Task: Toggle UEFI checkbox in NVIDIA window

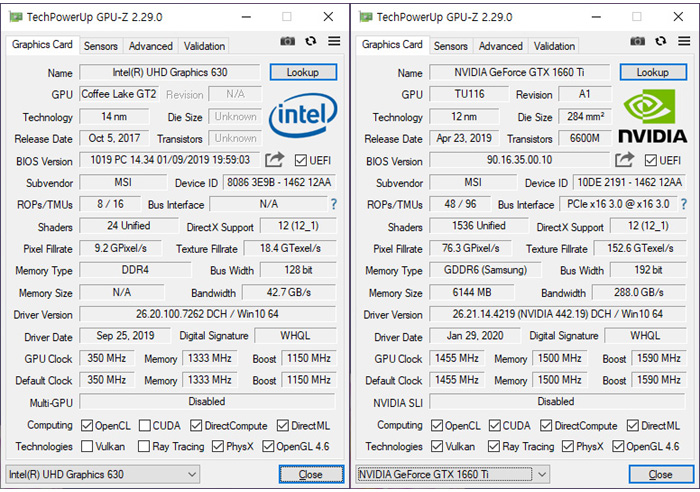Action: 651,160
